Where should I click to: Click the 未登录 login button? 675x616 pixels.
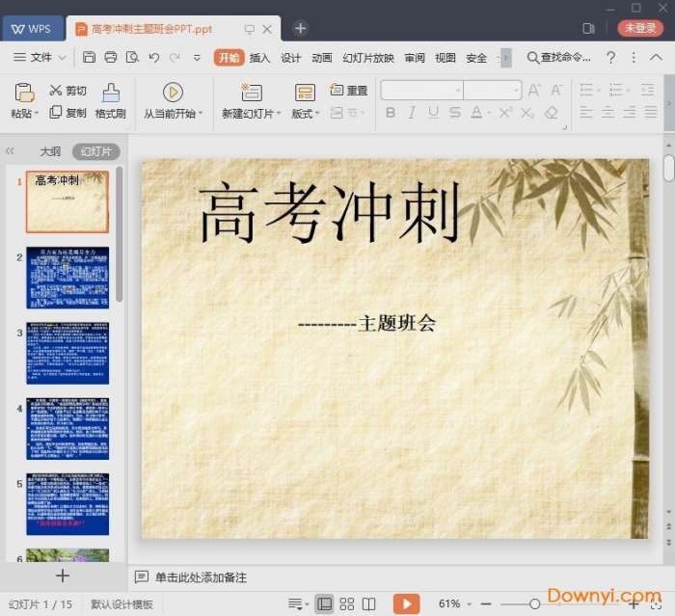coord(640,28)
